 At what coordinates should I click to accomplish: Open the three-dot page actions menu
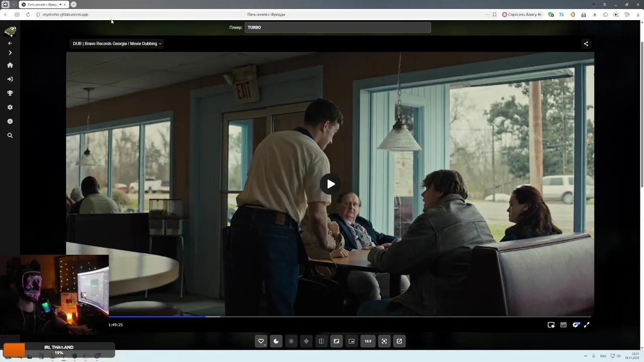tap(487, 15)
